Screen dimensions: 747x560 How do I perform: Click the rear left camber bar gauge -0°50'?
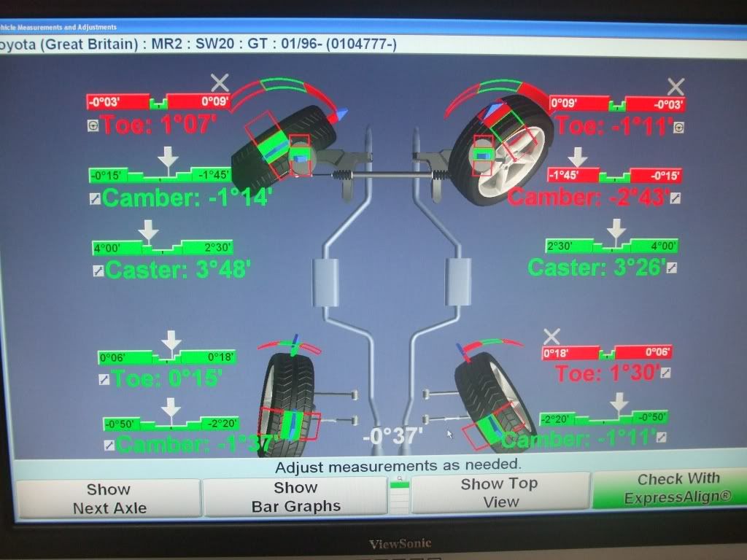[x=171, y=424]
